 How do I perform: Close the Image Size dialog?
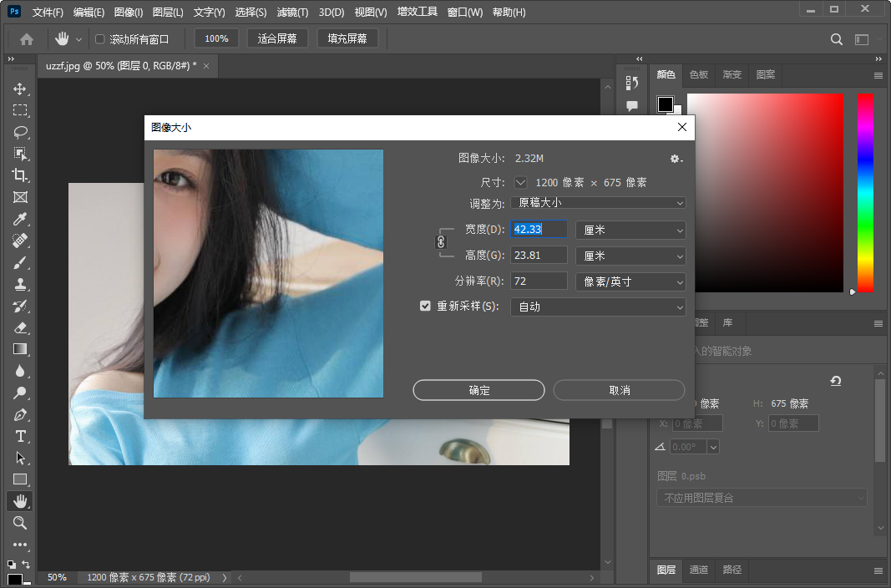point(682,127)
